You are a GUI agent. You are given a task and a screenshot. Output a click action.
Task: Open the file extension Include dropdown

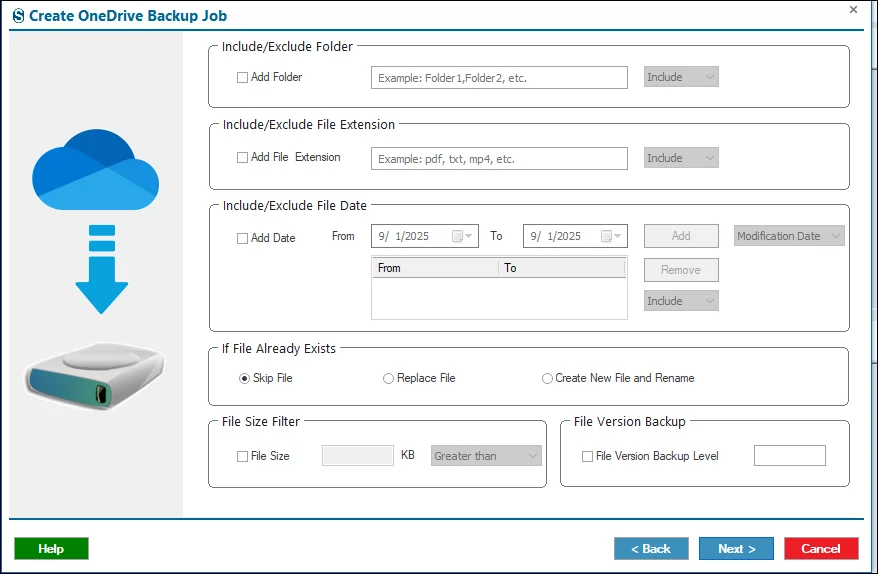point(681,158)
